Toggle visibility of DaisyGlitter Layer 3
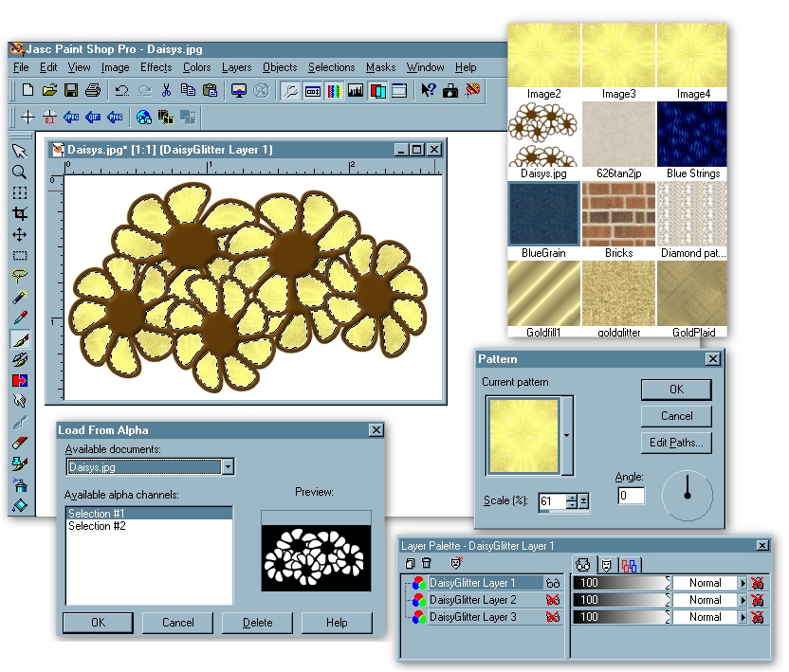The width and height of the screenshot is (789, 672). pos(553,617)
